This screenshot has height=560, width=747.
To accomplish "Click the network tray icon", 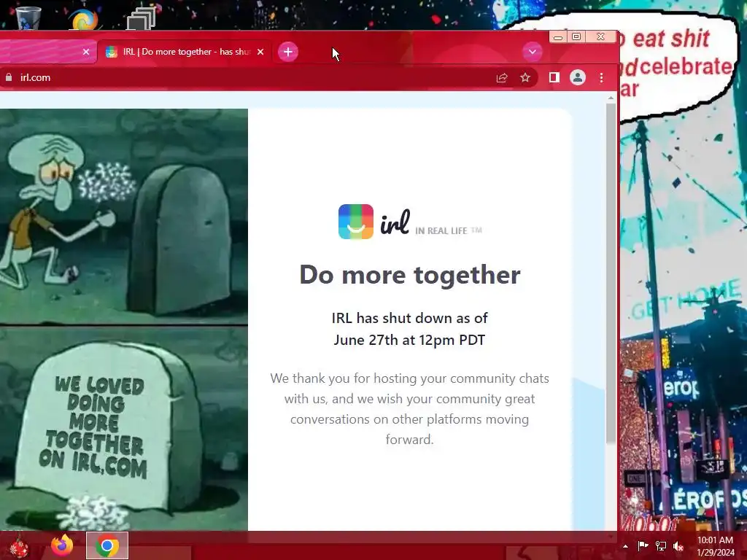I will pos(660,546).
